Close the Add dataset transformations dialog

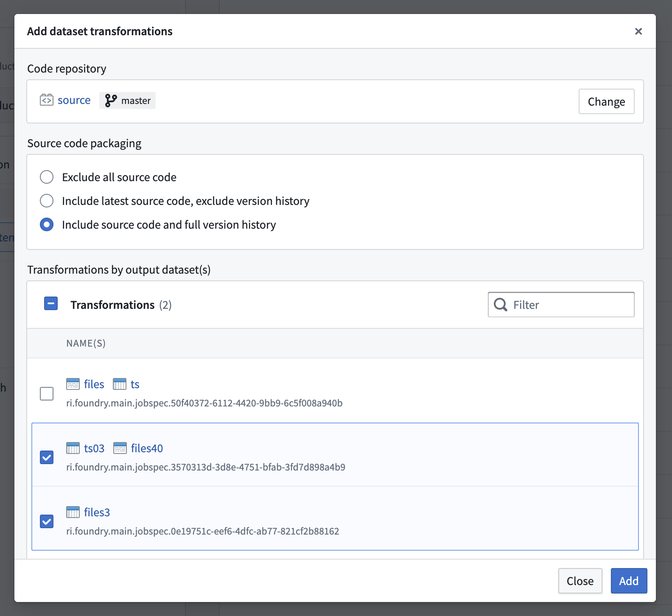coord(638,31)
